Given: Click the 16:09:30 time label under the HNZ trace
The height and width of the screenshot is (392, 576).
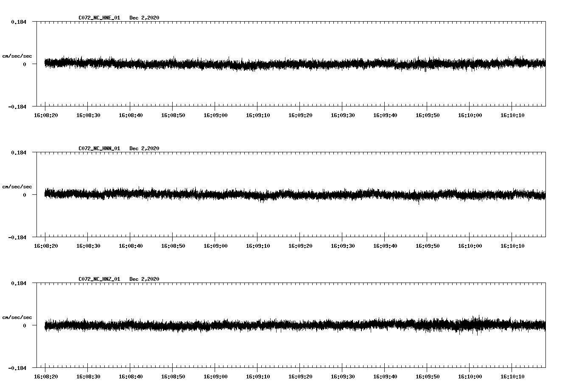Looking at the screenshot, I should [343, 377].
